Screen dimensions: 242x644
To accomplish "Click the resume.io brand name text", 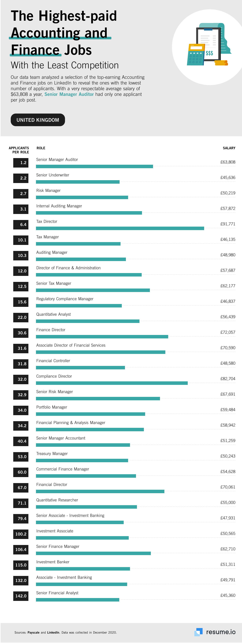I will [x=221, y=632].
